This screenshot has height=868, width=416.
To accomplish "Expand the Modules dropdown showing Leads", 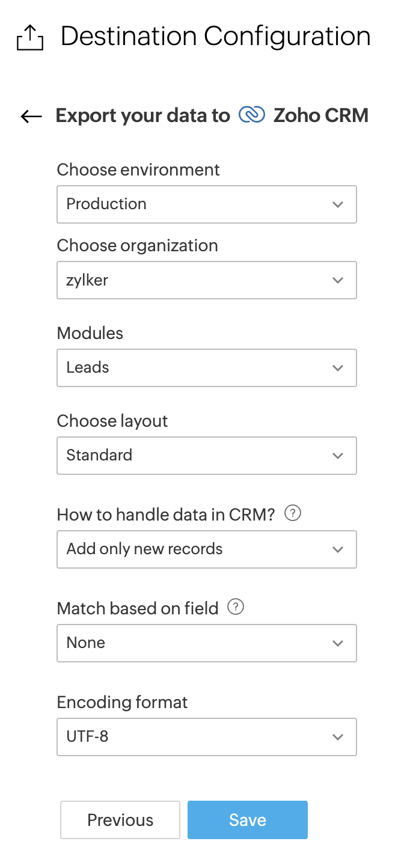I will click(x=206, y=368).
